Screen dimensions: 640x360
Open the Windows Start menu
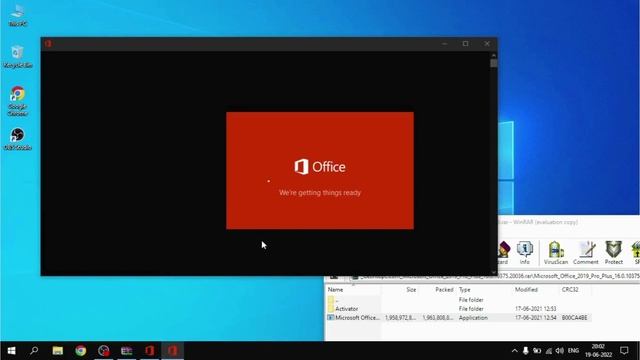[11, 351]
